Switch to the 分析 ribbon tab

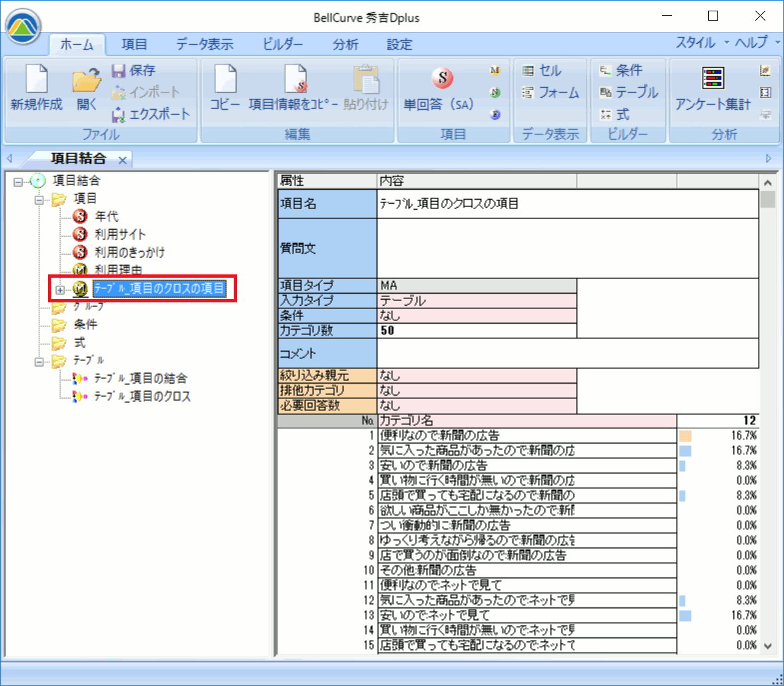pyautogui.click(x=345, y=45)
